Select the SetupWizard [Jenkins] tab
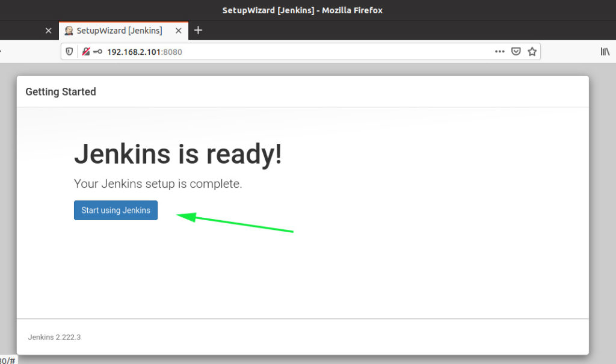Screen dimensions: 616x364 123,31
